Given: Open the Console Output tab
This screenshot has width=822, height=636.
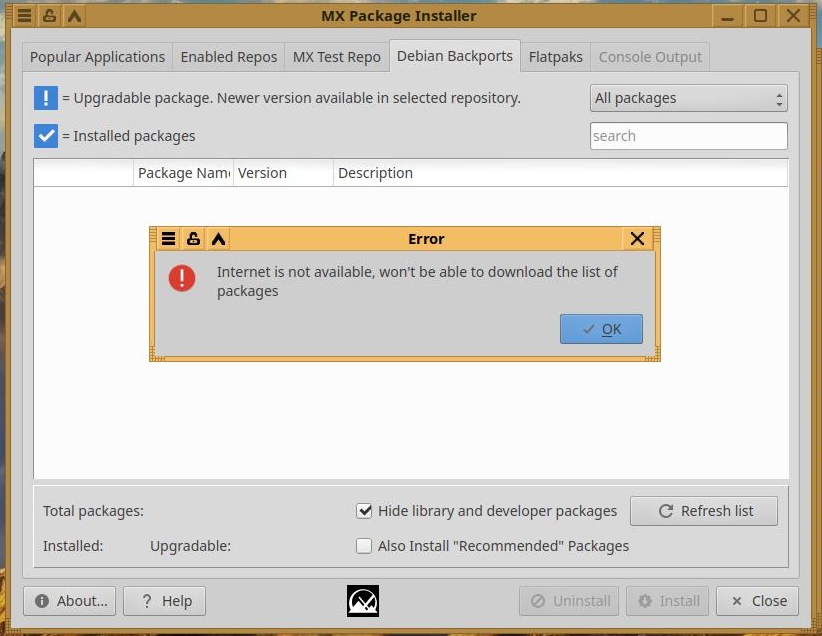Looking at the screenshot, I should [650, 57].
